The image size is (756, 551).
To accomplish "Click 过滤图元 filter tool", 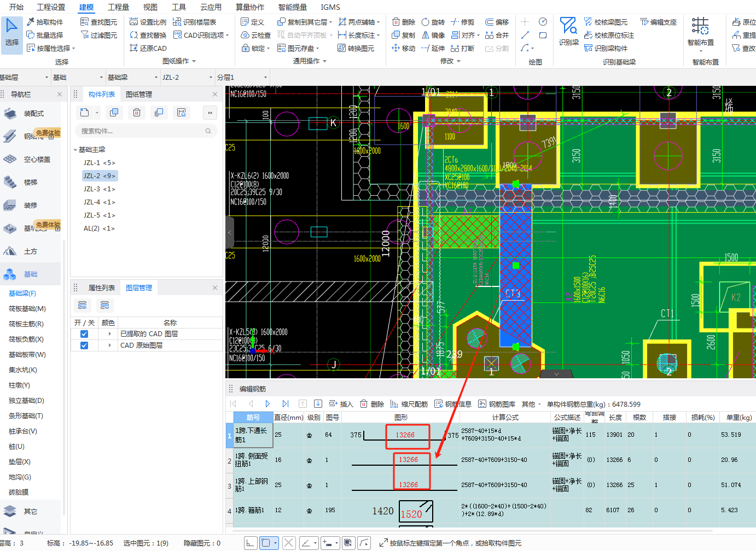I will [98, 35].
